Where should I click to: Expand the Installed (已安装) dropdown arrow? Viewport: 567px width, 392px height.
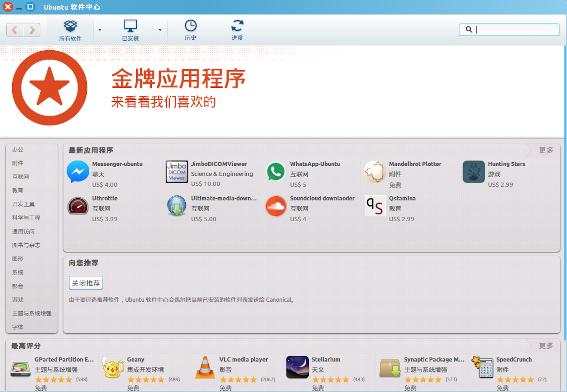[x=160, y=30]
